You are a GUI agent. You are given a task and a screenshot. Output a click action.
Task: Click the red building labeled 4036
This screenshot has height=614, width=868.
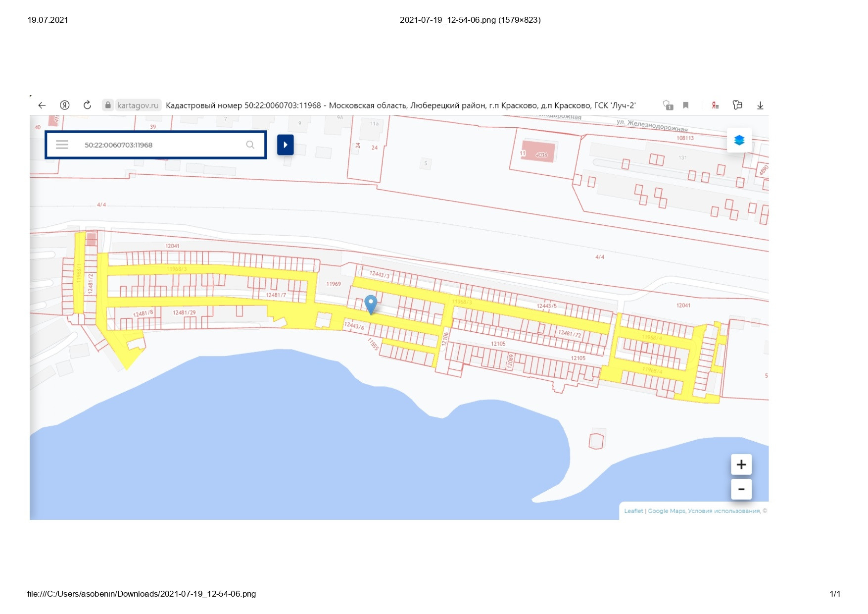[x=538, y=151]
